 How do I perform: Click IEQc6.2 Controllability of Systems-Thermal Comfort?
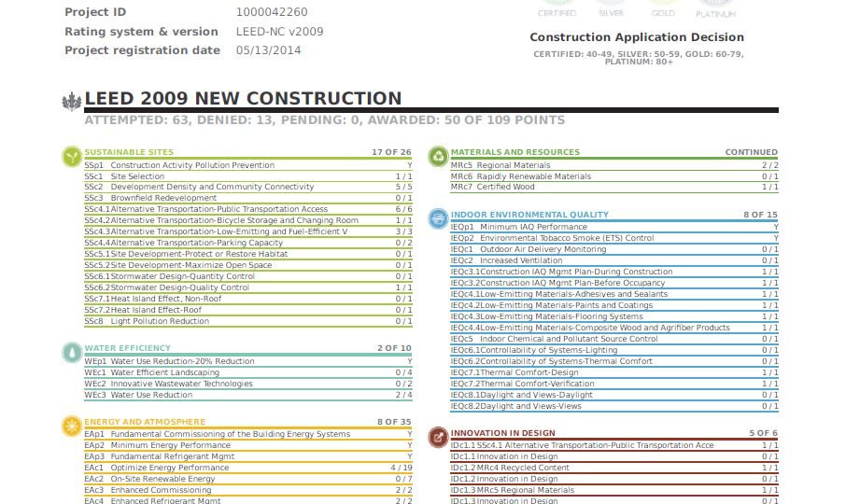[614, 362]
